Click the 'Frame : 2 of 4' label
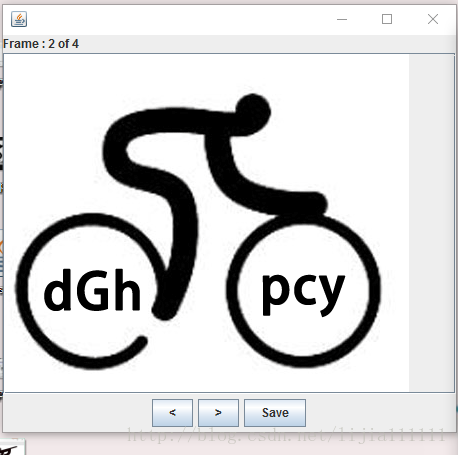 41,44
